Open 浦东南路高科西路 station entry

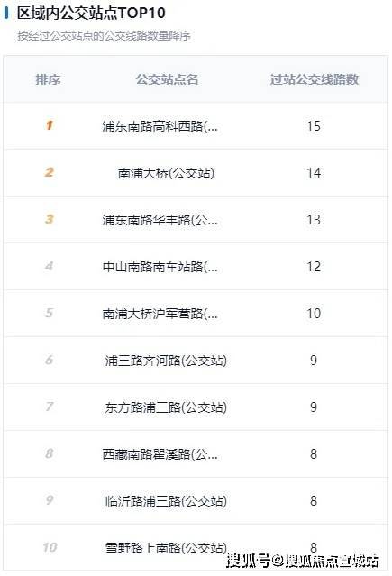coord(160,126)
